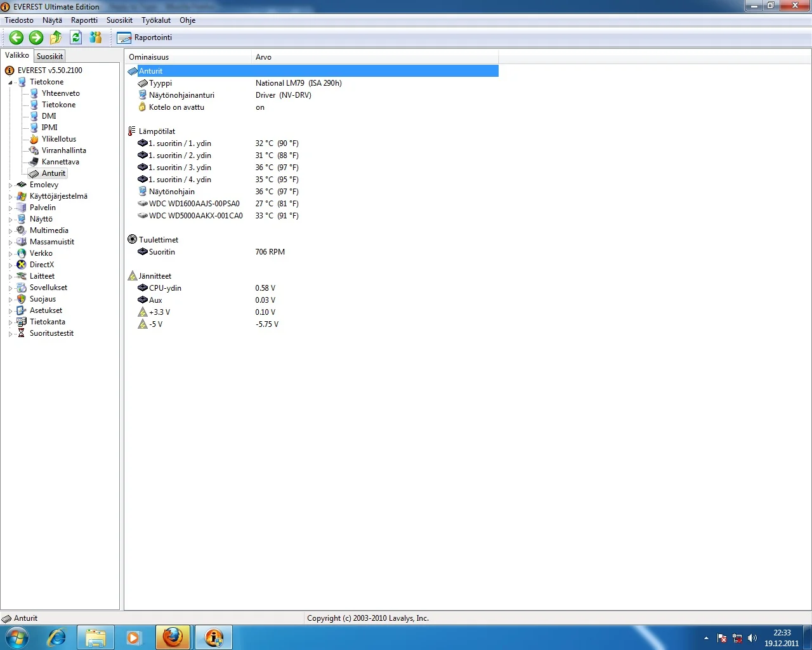Open the Työkalut menu
The height and width of the screenshot is (650, 812).
tap(156, 20)
